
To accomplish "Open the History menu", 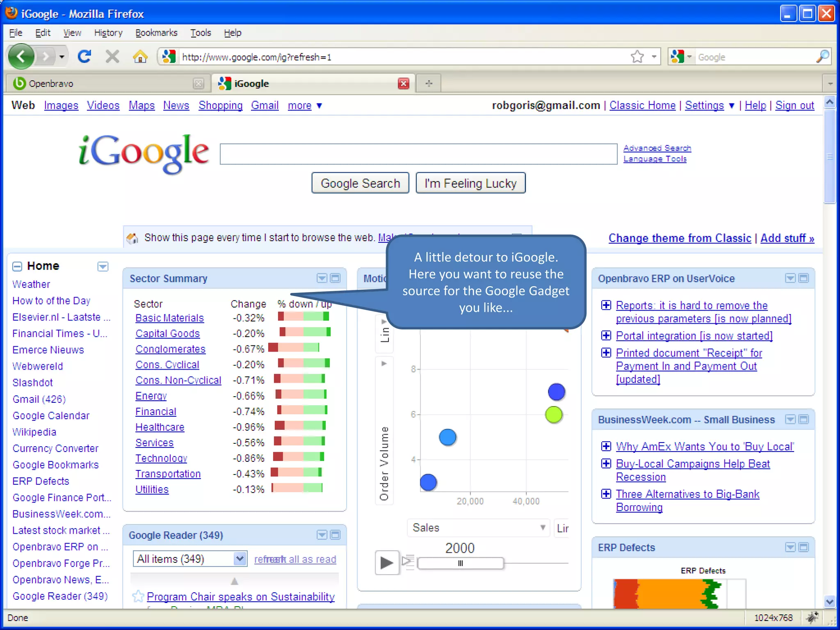I will [108, 33].
